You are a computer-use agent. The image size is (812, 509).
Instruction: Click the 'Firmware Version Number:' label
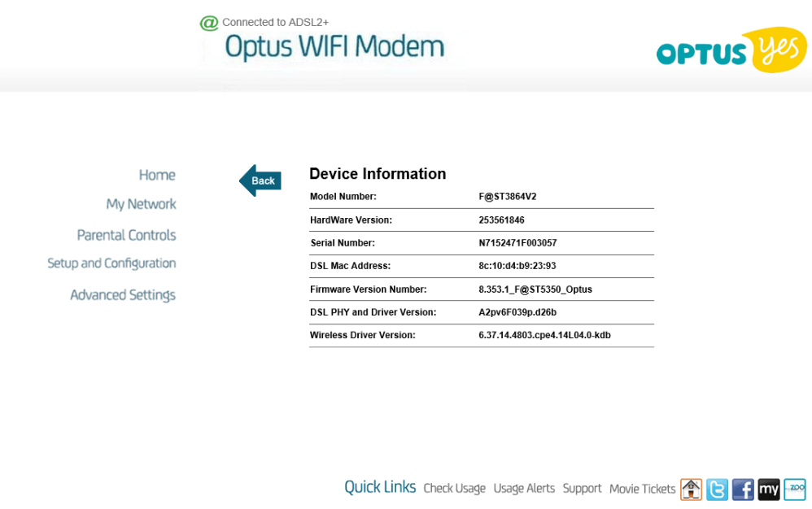(x=369, y=289)
